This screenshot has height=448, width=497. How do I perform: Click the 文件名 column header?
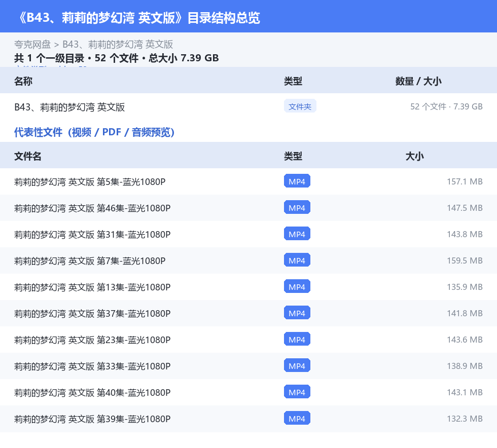tap(28, 156)
